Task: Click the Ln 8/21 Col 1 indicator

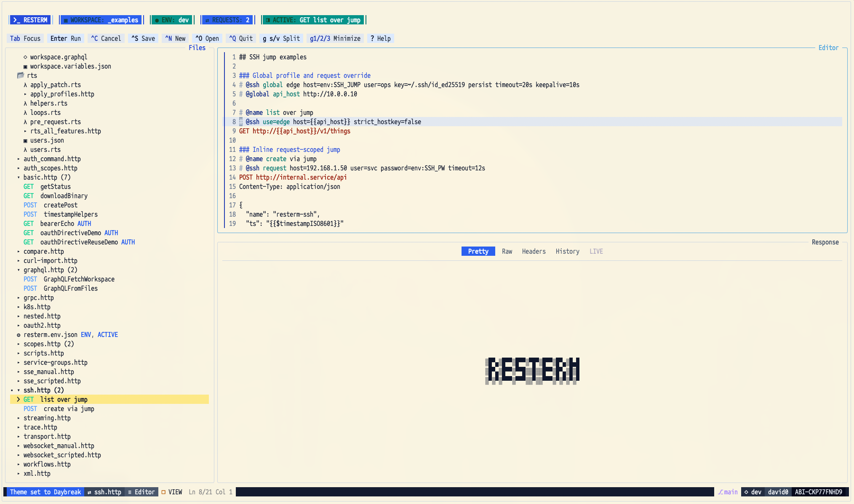Action: (211, 492)
